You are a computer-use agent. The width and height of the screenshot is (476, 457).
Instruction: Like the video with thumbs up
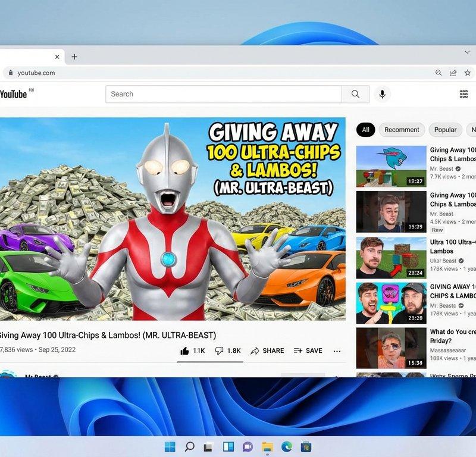193,350
